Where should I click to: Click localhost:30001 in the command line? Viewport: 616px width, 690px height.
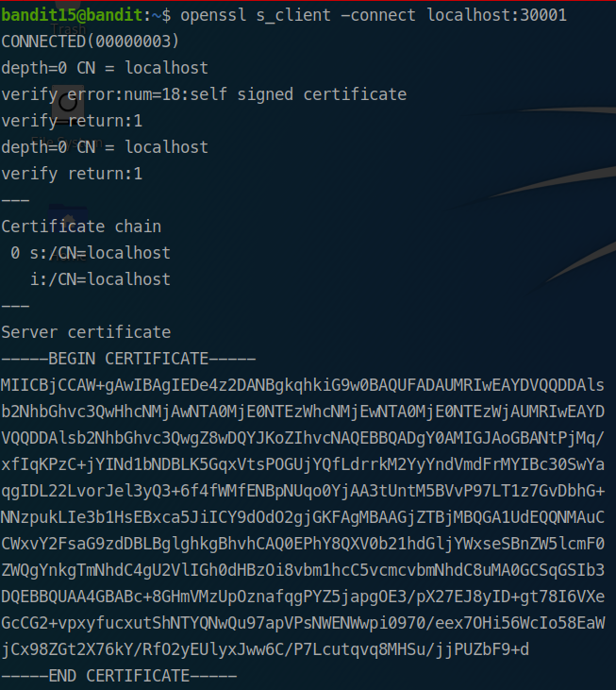[497, 15]
